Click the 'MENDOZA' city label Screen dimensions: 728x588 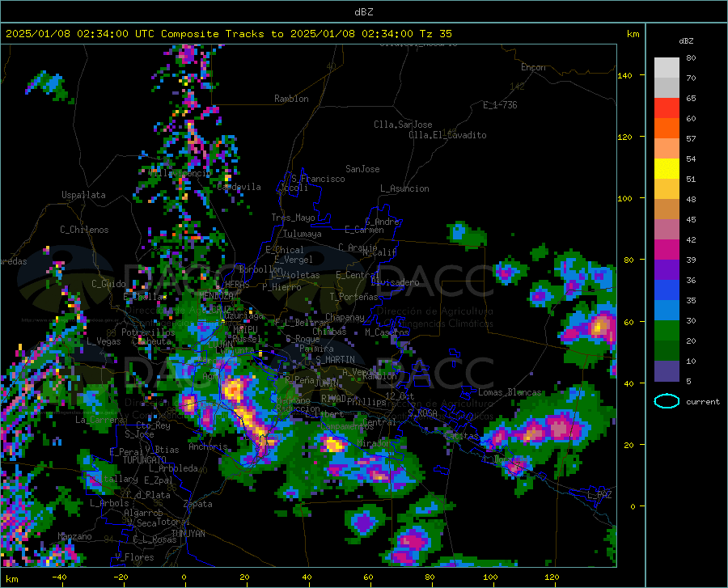click(x=216, y=295)
